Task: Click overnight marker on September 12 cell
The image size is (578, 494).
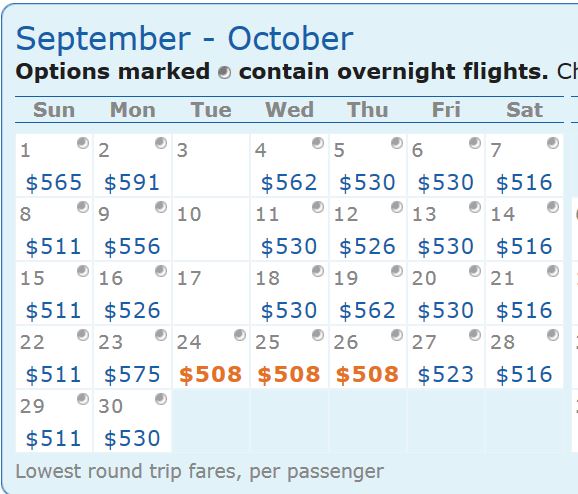Action: 397,207
